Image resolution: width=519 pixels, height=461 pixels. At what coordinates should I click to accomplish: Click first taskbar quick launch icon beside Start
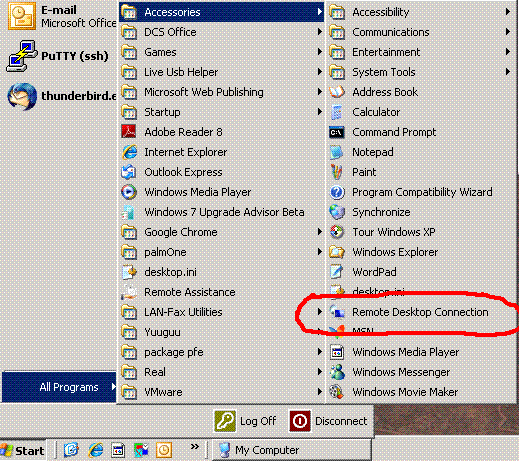click(71, 450)
